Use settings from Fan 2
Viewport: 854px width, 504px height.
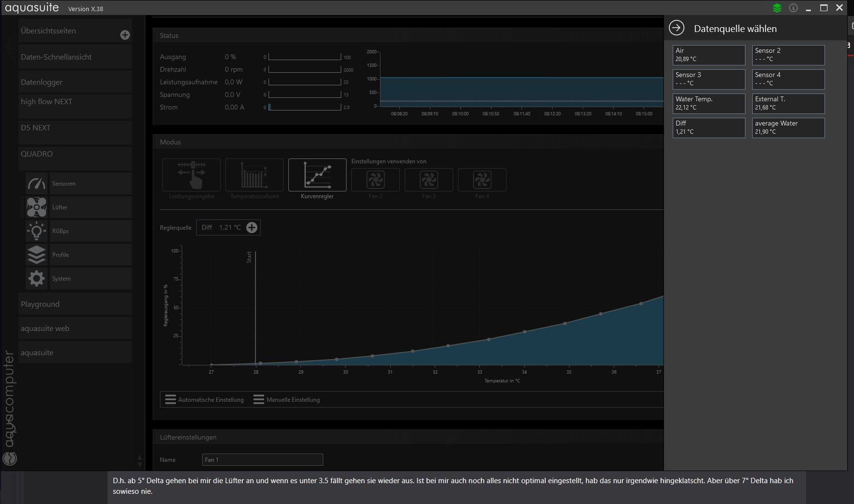click(376, 180)
